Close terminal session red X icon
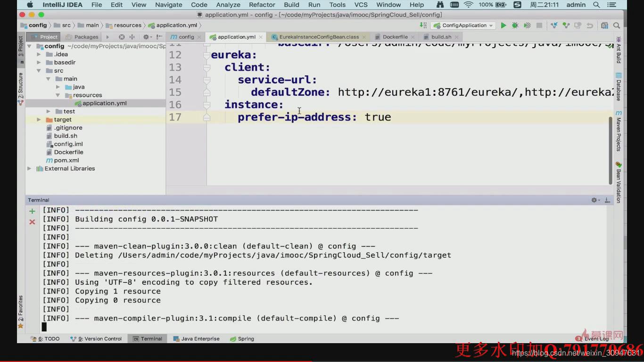 coord(32,222)
